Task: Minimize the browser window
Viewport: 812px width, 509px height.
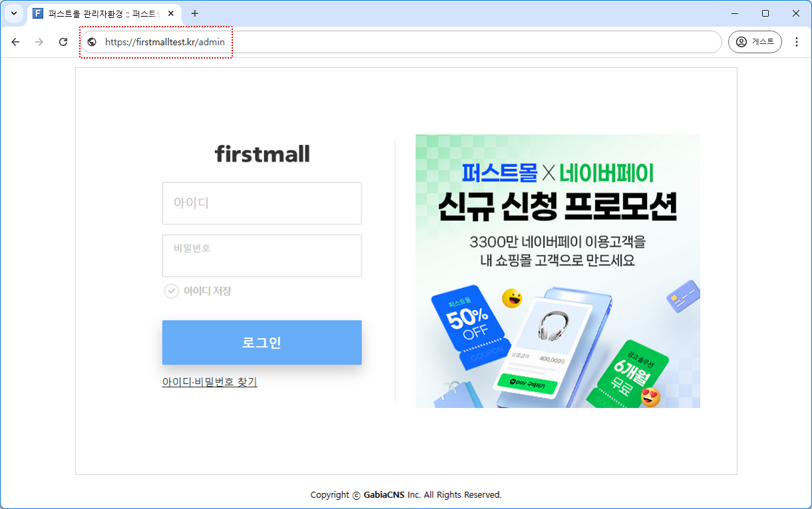Action: [735, 13]
